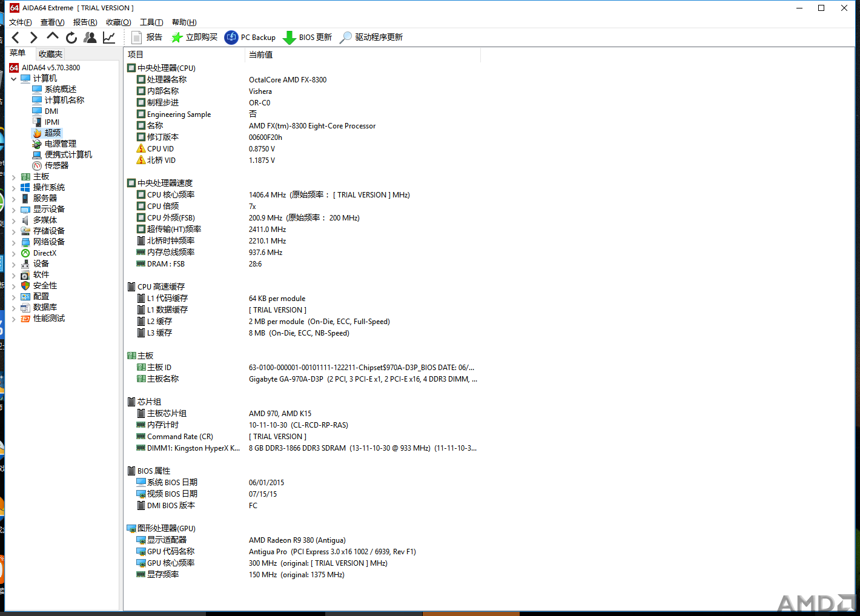The height and width of the screenshot is (616, 860).
Task: Expand the 操作系统 tree node
Action: [13, 188]
